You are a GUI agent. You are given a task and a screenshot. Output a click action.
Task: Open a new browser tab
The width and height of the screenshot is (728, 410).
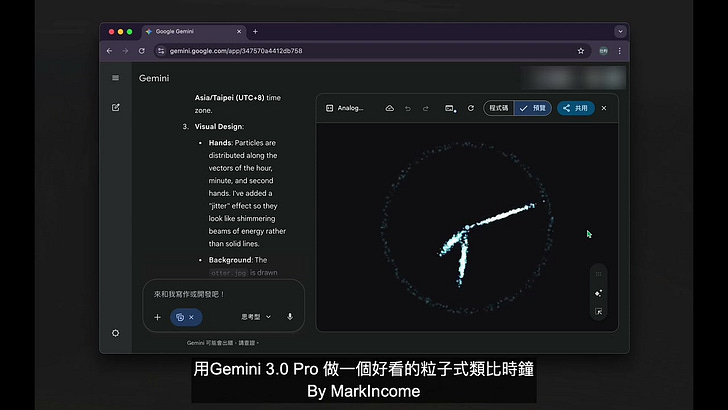point(255,32)
